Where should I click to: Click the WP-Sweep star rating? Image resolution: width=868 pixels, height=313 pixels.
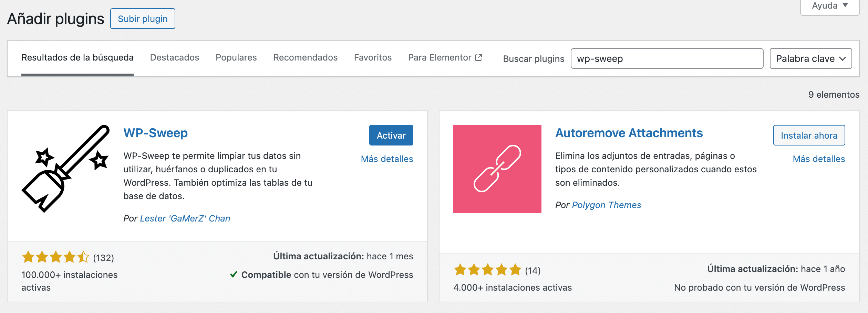click(55, 257)
